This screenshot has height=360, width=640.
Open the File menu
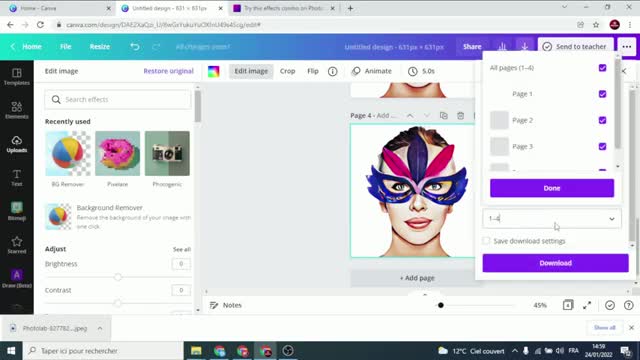click(66, 47)
